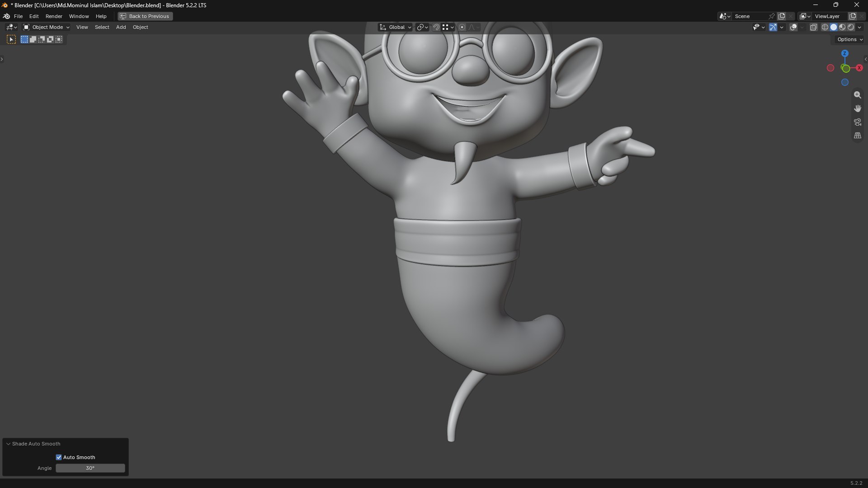Toggle proportional editing
The height and width of the screenshot is (488, 868).
462,27
